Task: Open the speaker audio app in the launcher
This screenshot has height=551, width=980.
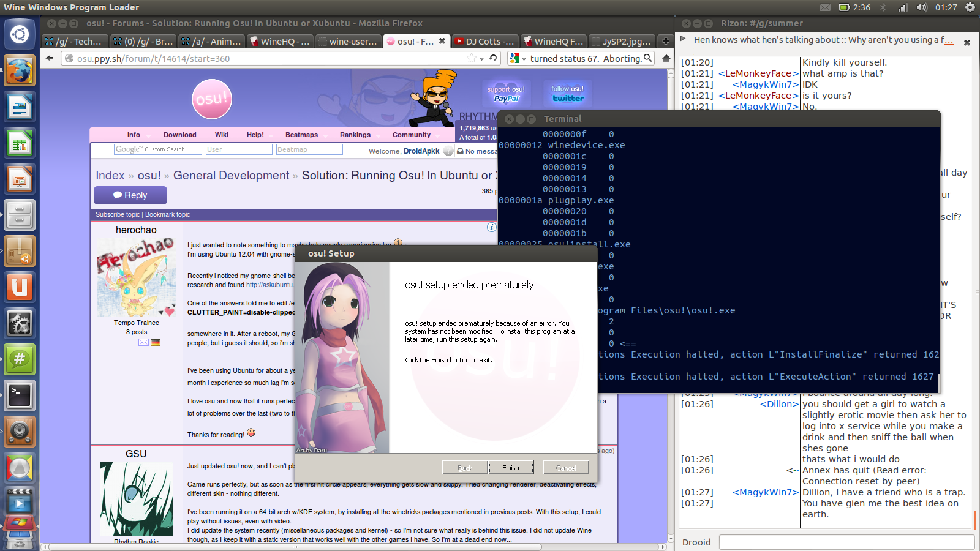Action: click(20, 432)
